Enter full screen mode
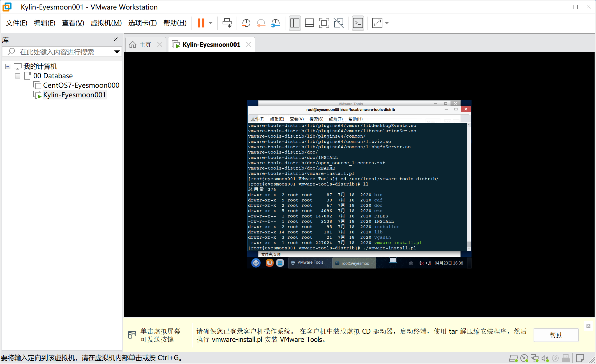 pyautogui.click(x=324, y=23)
